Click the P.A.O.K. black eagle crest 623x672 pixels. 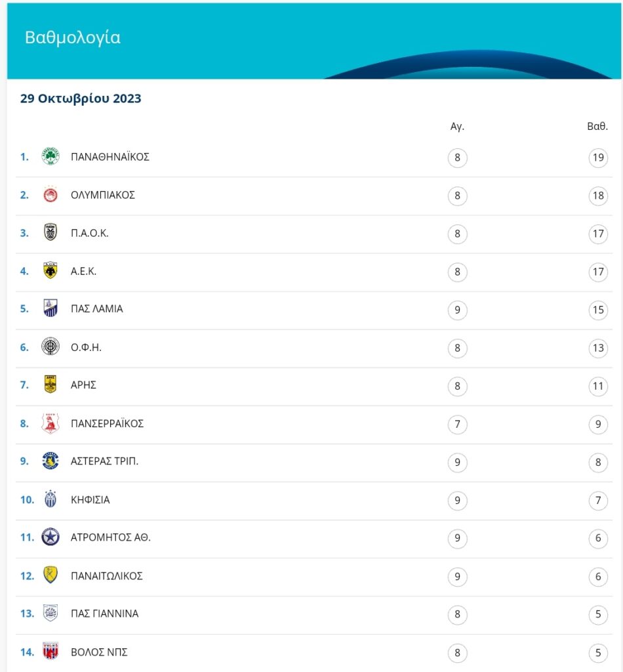pos(50,232)
